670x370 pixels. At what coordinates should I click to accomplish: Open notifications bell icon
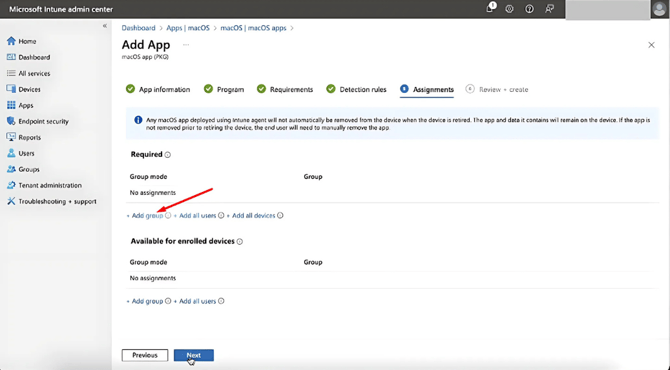tap(490, 9)
